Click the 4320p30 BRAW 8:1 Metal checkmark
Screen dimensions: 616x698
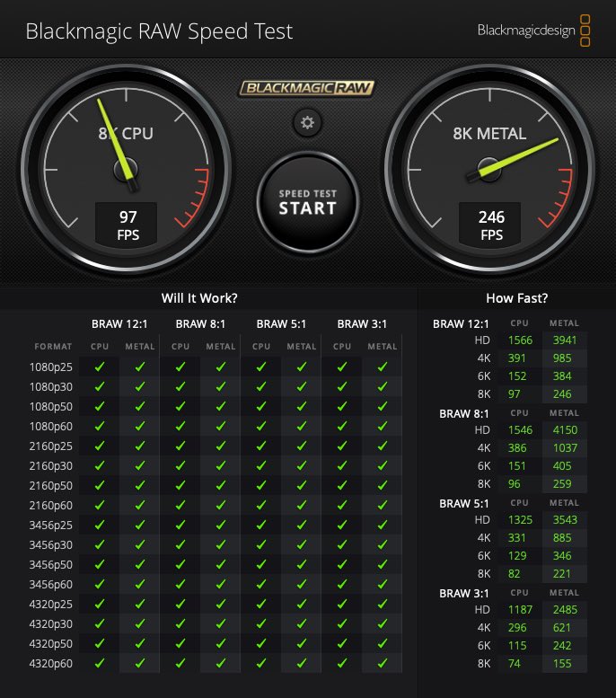tap(221, 623)
